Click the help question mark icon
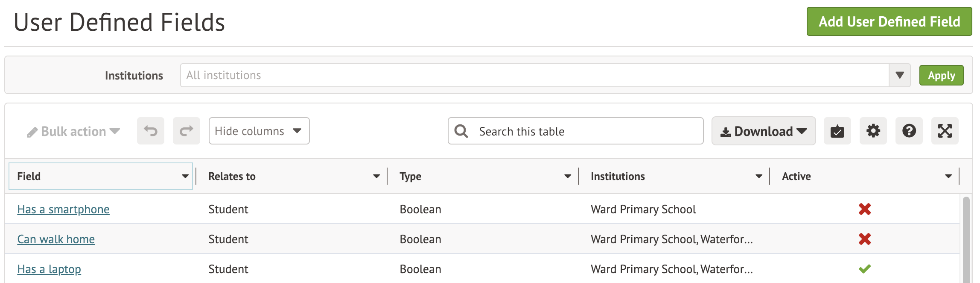Viewport: 980px width, 283px height. point(909,131)
